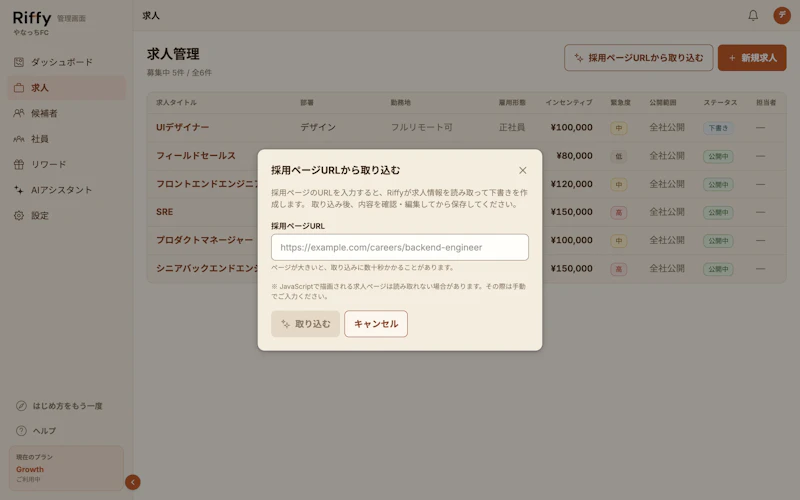Open AIアシスタント in the sidebar
The image size is (800, 500).
point(66,190)
